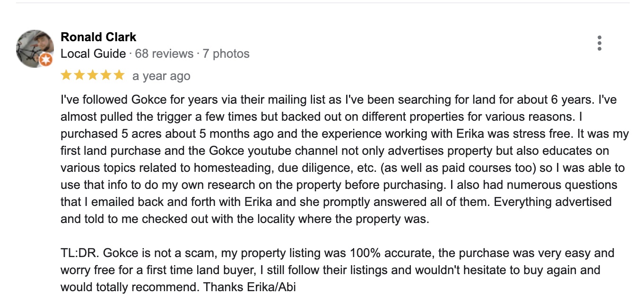Open the three-dot review options menu

(x=600, y=43)
